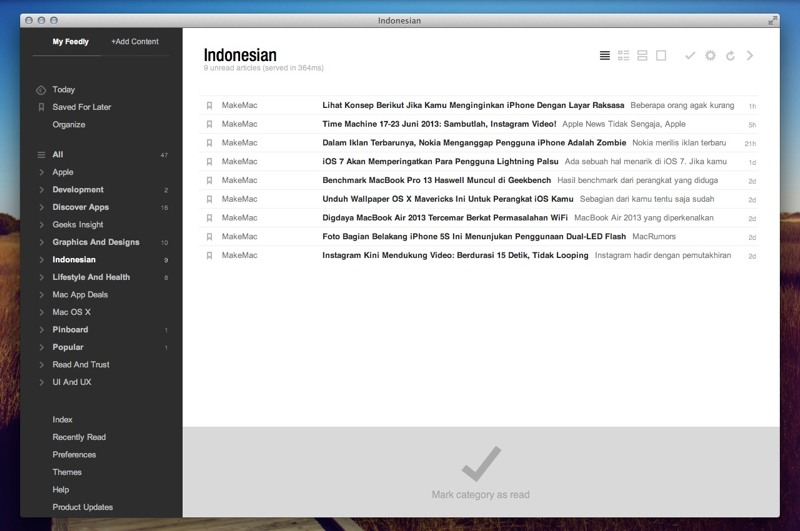Open the Saved For Later list
The image size is (800, 531).
82,107
